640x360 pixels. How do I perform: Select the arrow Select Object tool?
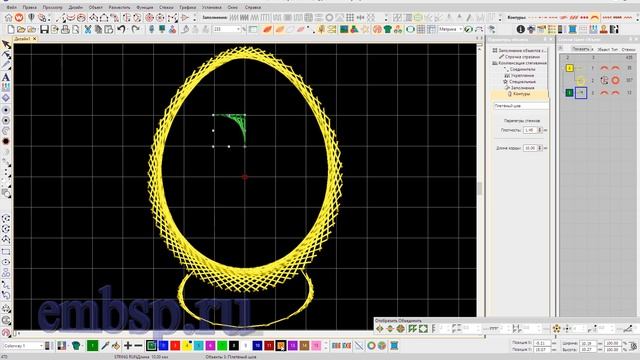(6, 44)
